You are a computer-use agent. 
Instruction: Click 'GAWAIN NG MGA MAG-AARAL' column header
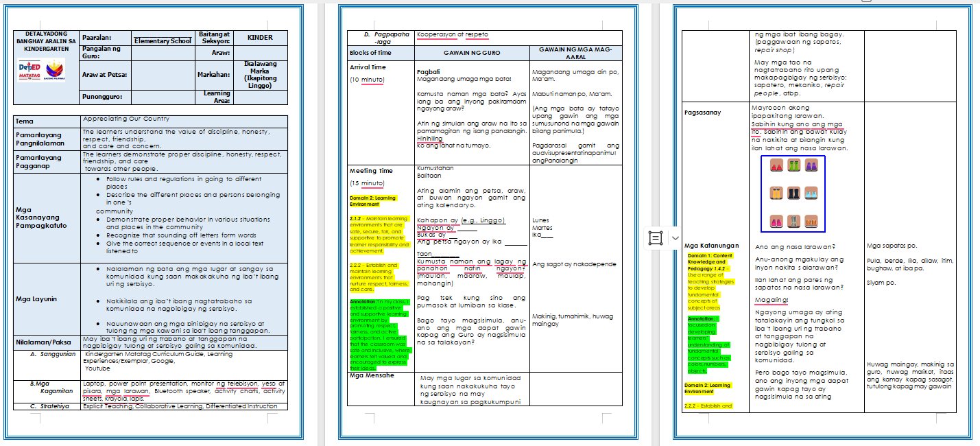[576, 53]
